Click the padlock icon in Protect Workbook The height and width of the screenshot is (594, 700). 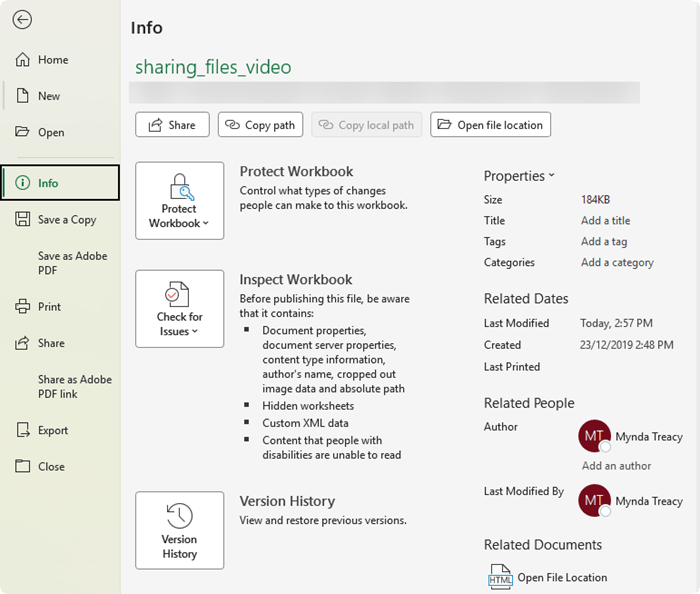(x=181, y=187)
